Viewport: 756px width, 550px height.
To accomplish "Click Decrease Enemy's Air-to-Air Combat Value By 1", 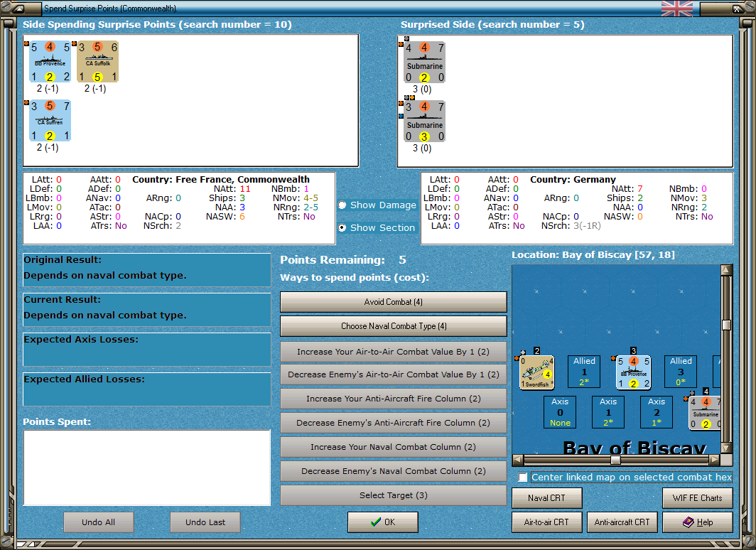I will click(x=394, y=374).
